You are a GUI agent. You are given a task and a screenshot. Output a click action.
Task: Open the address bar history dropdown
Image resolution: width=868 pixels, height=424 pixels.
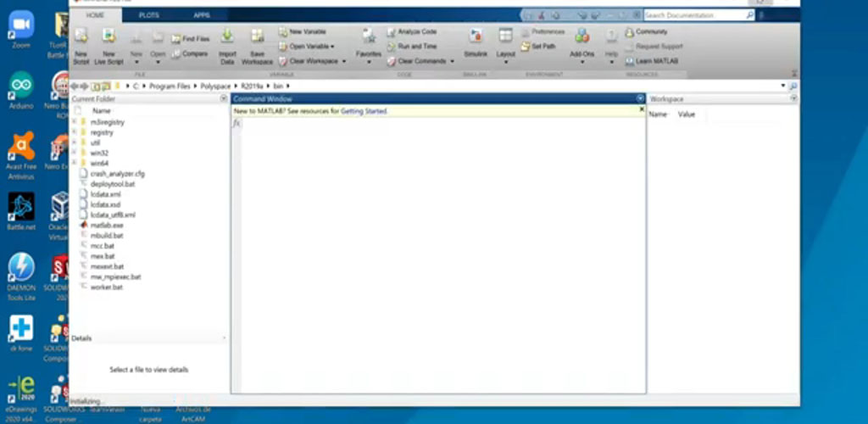point(782,86)
